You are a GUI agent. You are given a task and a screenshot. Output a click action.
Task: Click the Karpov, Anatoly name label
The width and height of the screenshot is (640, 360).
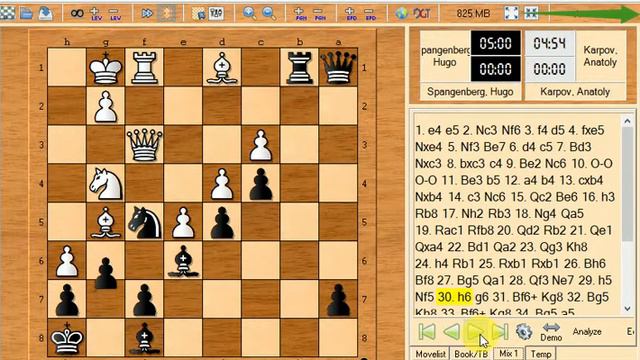[575, 92]
